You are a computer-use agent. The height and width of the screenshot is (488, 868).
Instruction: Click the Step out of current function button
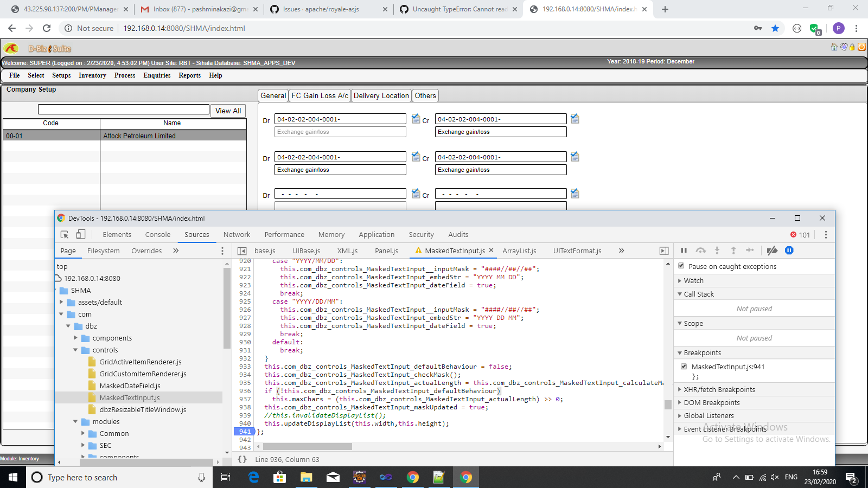click(733, 251)
